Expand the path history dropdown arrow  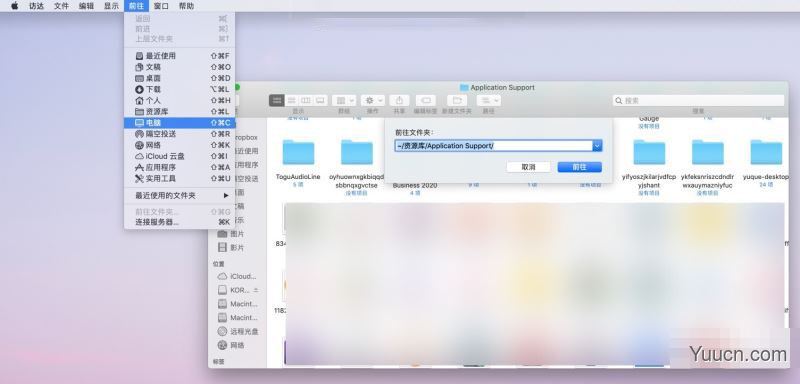pyautogui.click(x=597, y=146)
